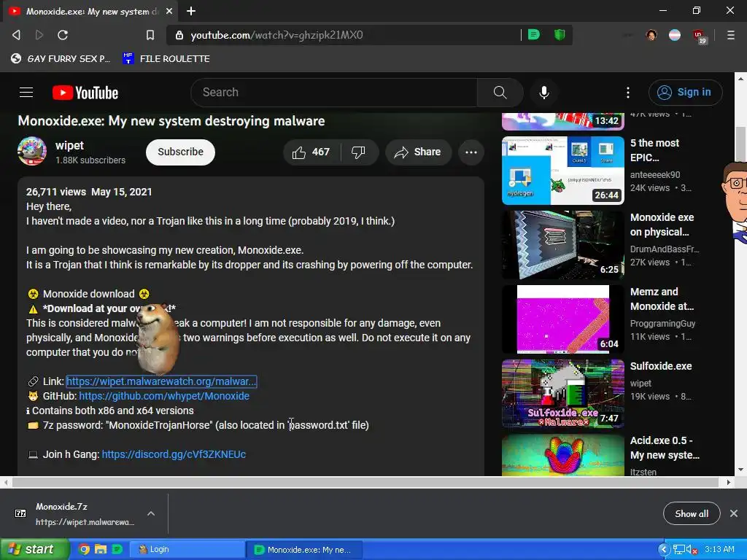Click the network tray icon
The height and width of the screenshot is (560, 747).
[x=678, y=550]
